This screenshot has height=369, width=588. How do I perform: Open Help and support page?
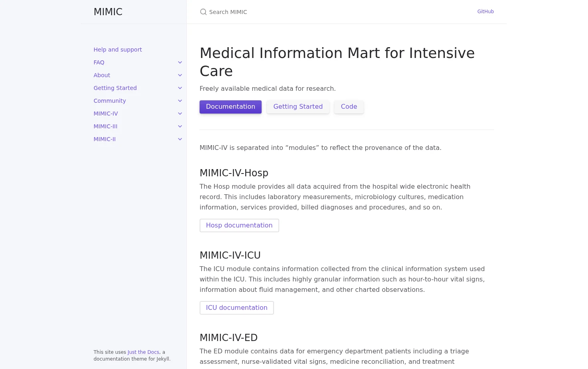coord(118,50)
